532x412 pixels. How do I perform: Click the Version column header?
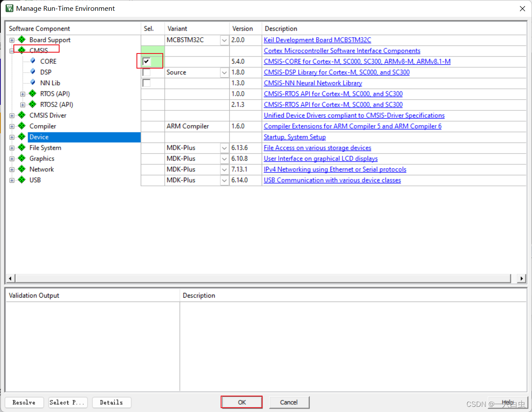click(245, 28)
